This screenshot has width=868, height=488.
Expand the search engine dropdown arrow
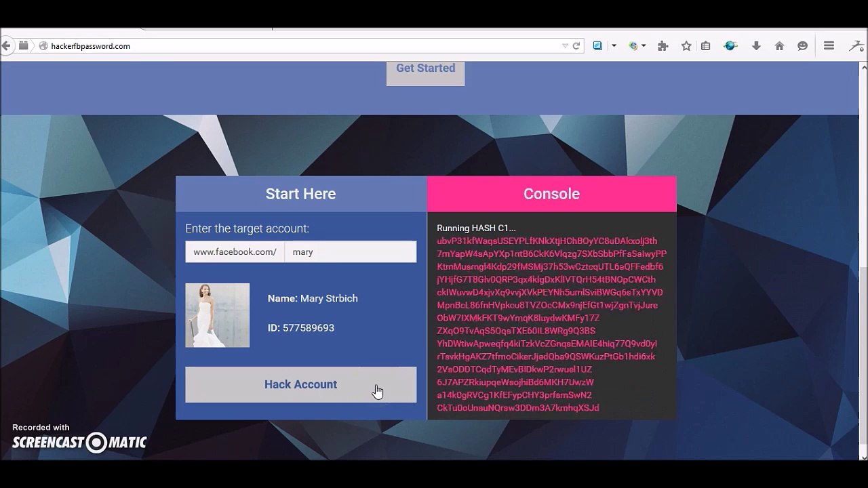644,46
